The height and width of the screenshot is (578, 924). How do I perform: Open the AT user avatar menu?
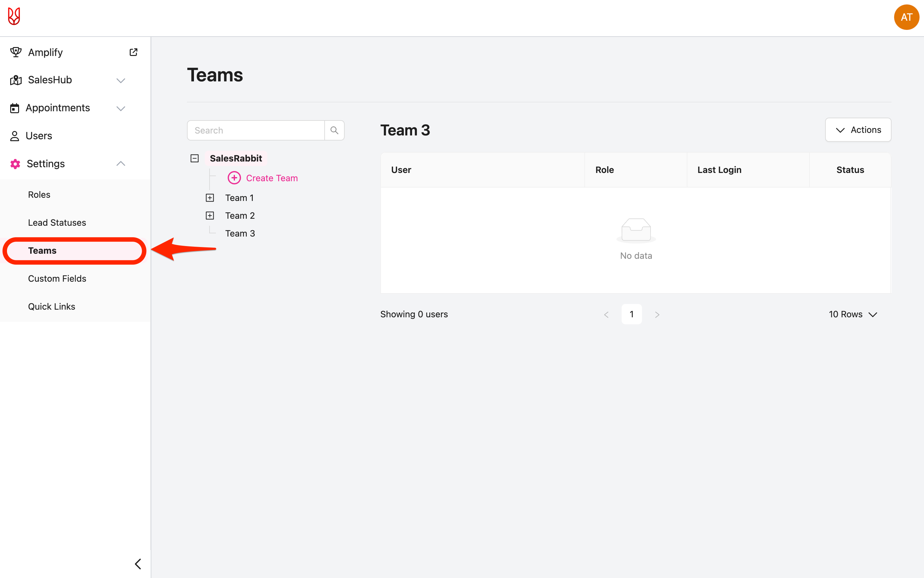[x=906, y=17]
